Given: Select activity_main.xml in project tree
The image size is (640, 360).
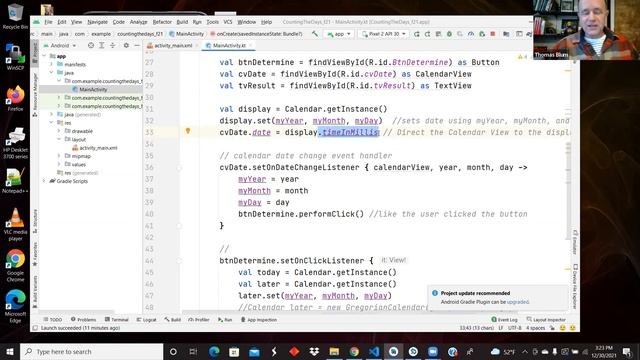Looking at the screenshot, I should point(95,148).
